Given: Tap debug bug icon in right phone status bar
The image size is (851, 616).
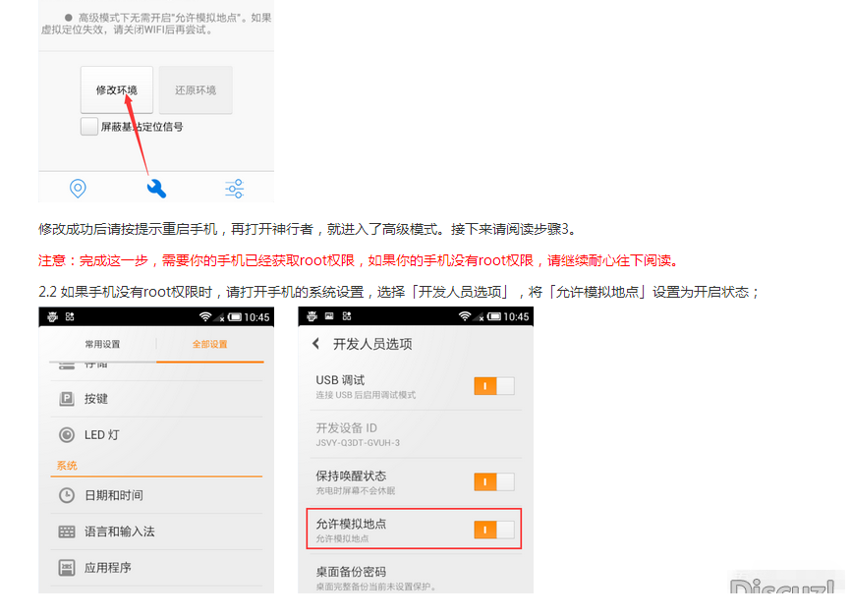Looking at the screenshot, I should click(x=312, y=316).
